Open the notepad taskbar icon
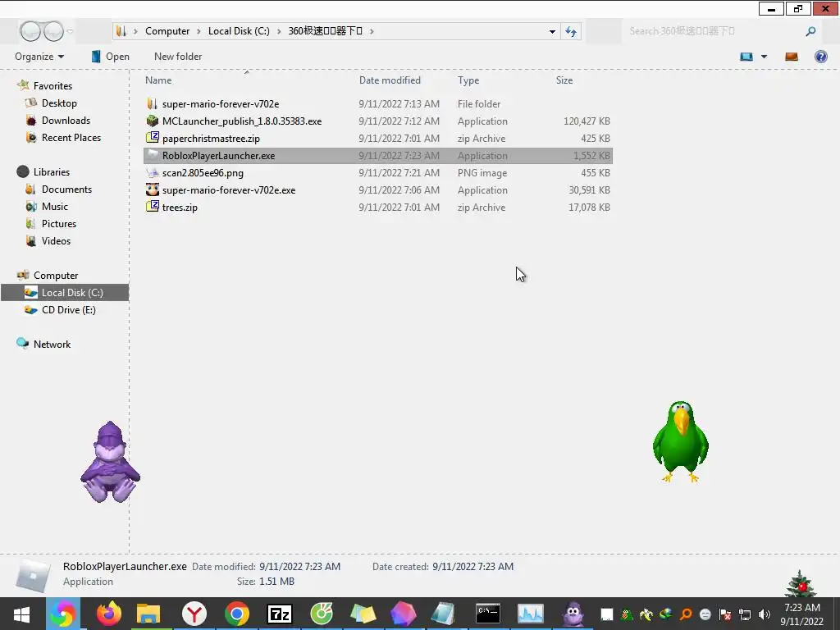840x630 pixels. (443, 614)
